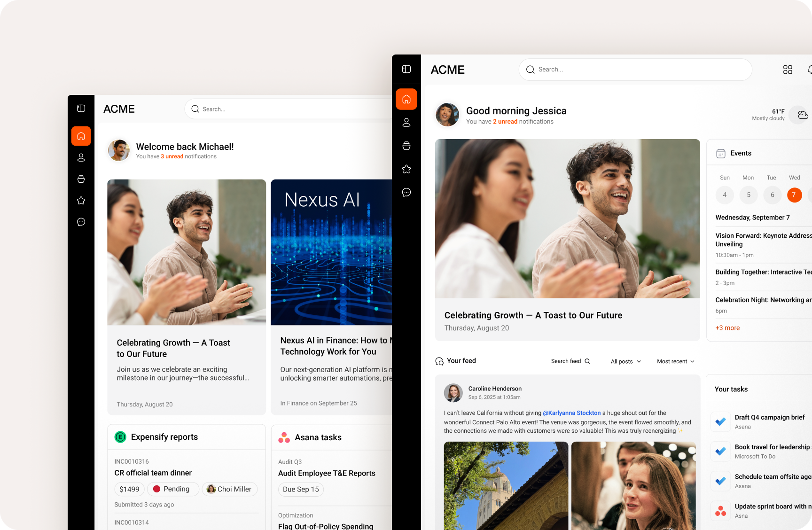Viewport: 812px width, 530px height.
Task: Click the Search feed button
Action: coord(570,361)
